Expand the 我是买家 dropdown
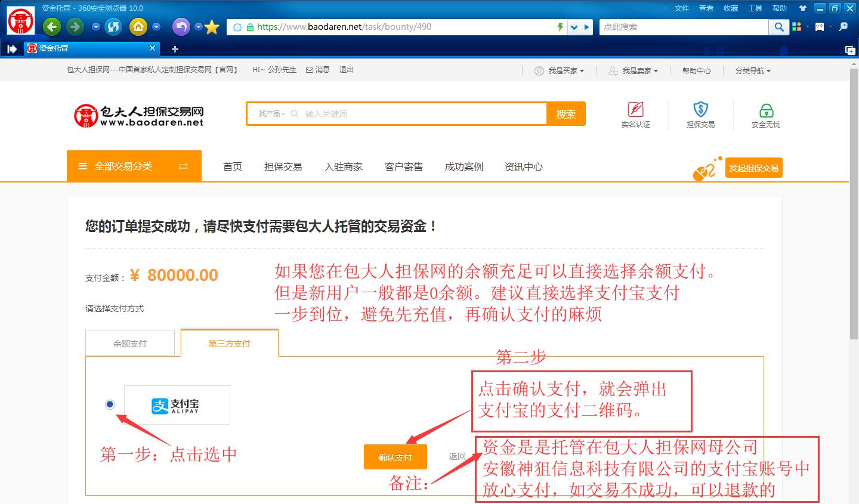The width and height of the screenshot is (859, 504). 560,70
